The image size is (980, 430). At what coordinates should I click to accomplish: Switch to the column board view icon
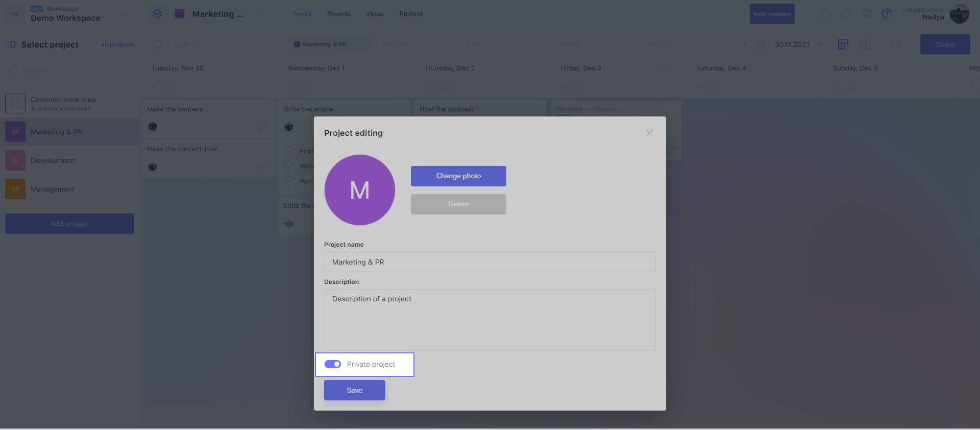click(843, 44)
